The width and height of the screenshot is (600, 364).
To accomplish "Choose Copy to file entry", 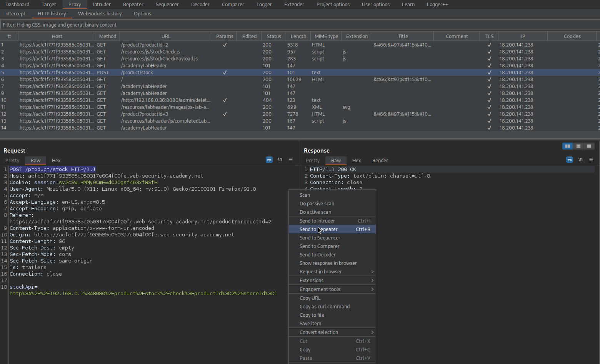I will (x=332, y=315).
